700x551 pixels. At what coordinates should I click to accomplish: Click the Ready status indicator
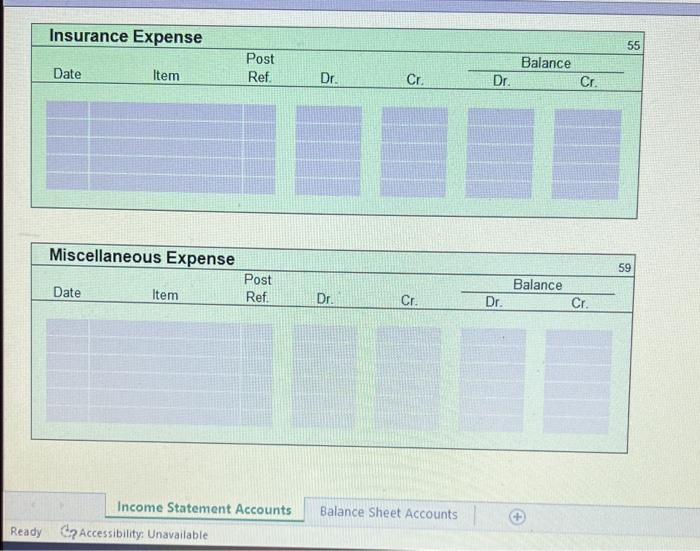click(x=26, y=531)
